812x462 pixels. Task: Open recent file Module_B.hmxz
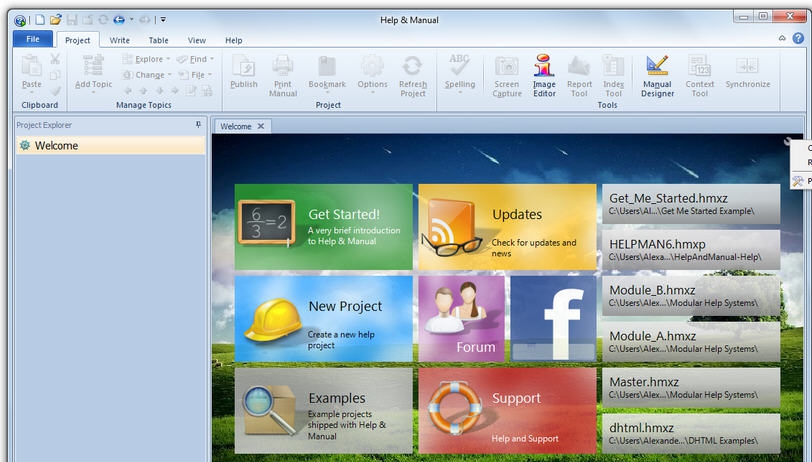(x=691, y=296)
